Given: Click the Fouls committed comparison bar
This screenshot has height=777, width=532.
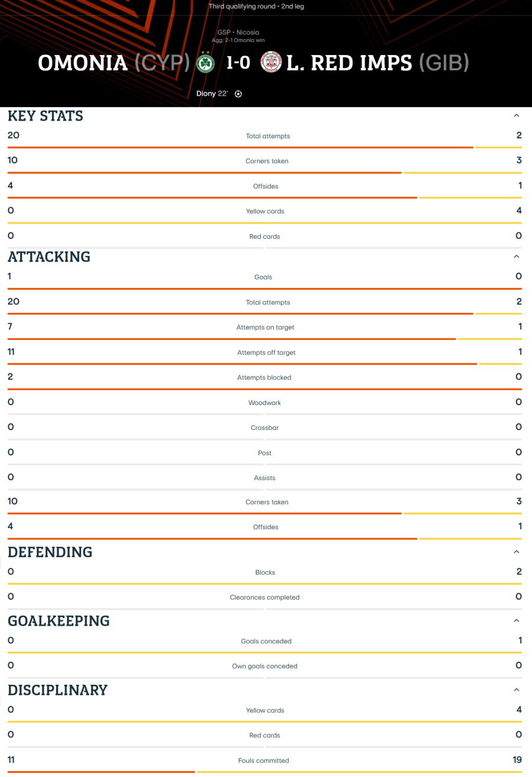Looking at the screenshot, I should tap(265, 772).
